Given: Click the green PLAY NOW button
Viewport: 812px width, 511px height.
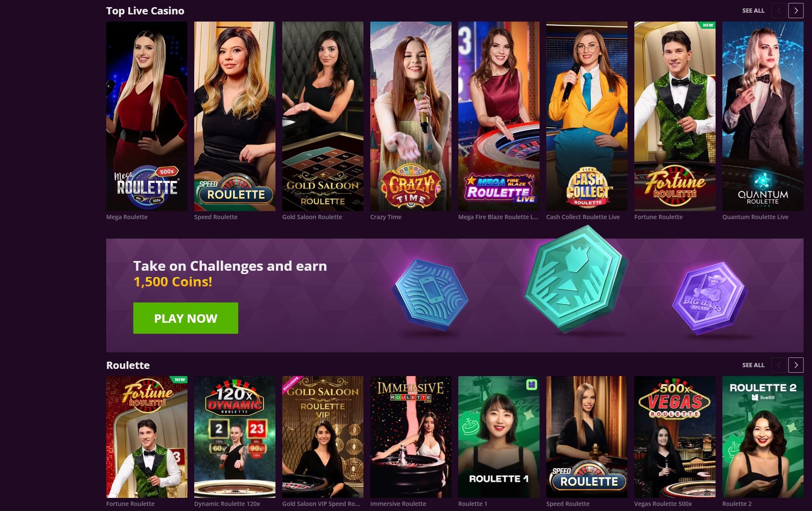Looking at the screenshot, I should click(186, 318).
